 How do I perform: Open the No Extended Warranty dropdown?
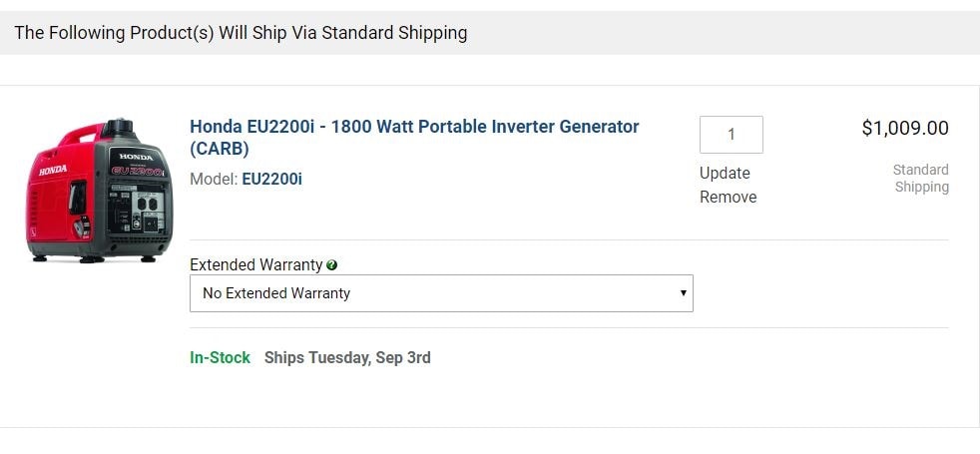coord(440,293)
